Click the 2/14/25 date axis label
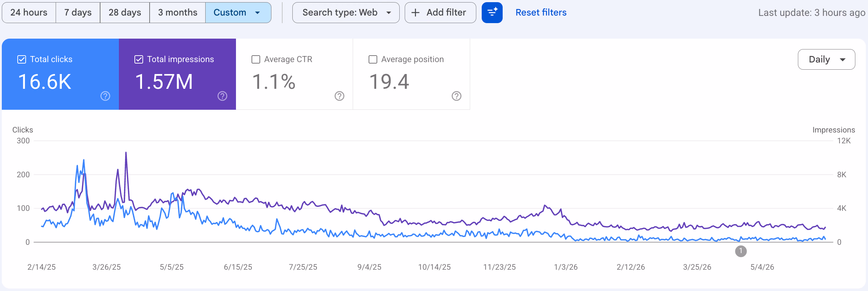 (x=42, y=267)
